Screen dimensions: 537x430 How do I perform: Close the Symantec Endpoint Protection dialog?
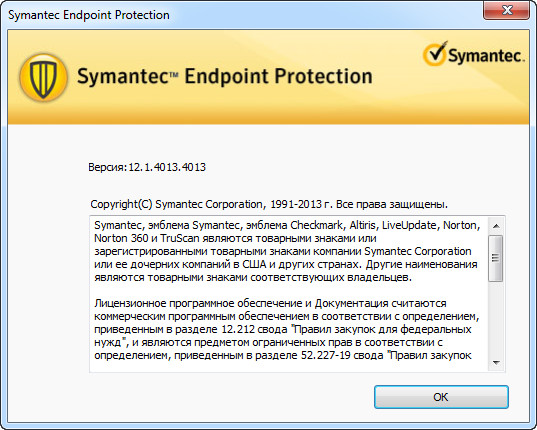pyautogui.click(x=507, y=10)
